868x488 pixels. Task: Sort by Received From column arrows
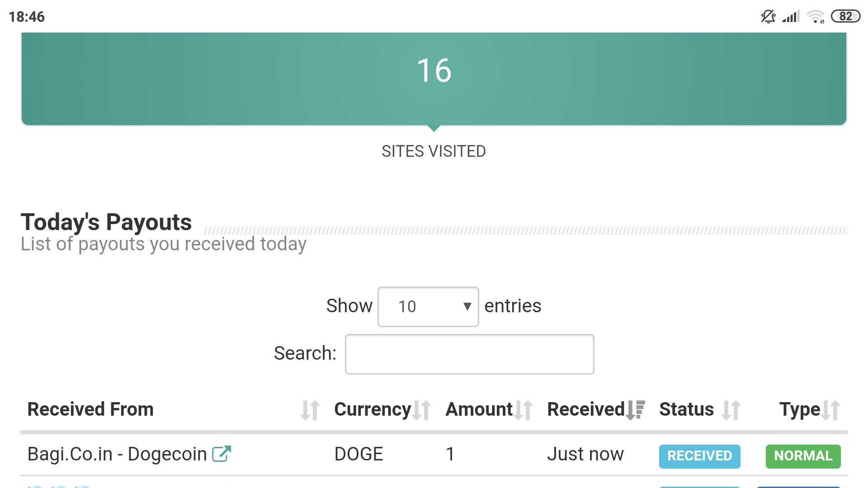(x=310, y=410)
